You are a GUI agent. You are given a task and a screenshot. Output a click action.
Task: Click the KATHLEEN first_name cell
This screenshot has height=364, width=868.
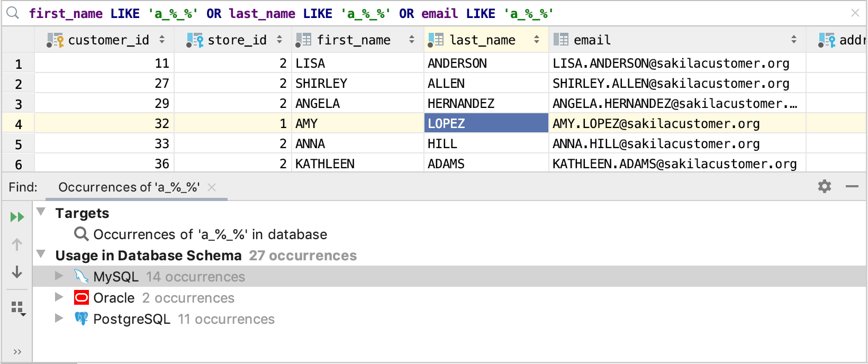[358, 163]
